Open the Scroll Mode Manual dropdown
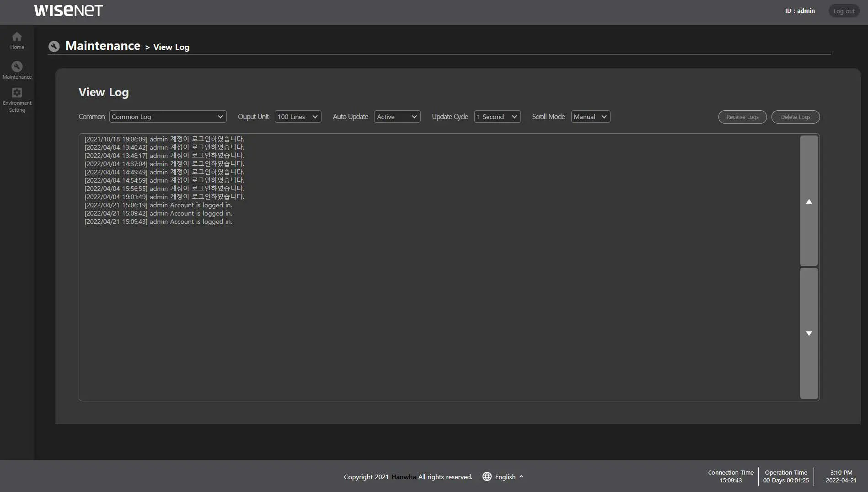Viewport: 868px width, 492px height. pos(590,117)
